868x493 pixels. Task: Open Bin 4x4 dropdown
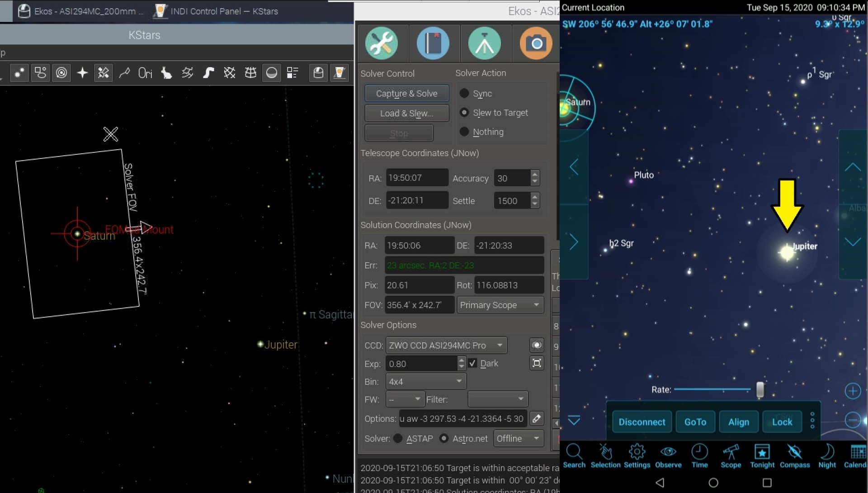coord(426,381)
